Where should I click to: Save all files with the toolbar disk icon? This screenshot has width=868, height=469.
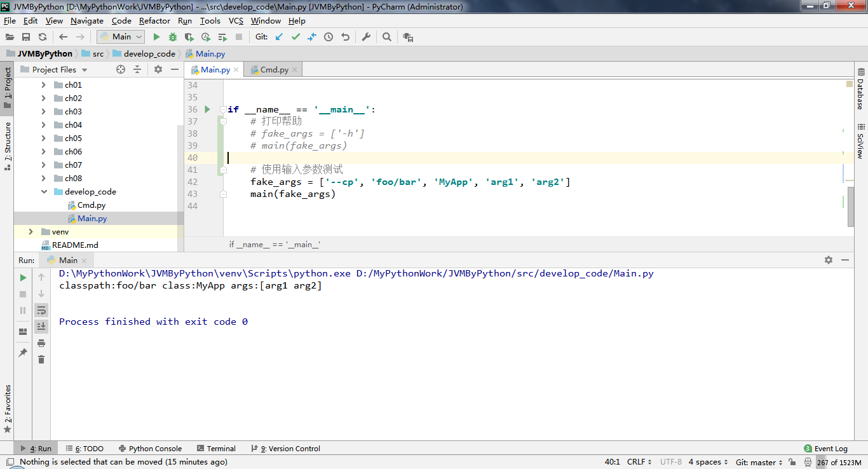point(26,37)
